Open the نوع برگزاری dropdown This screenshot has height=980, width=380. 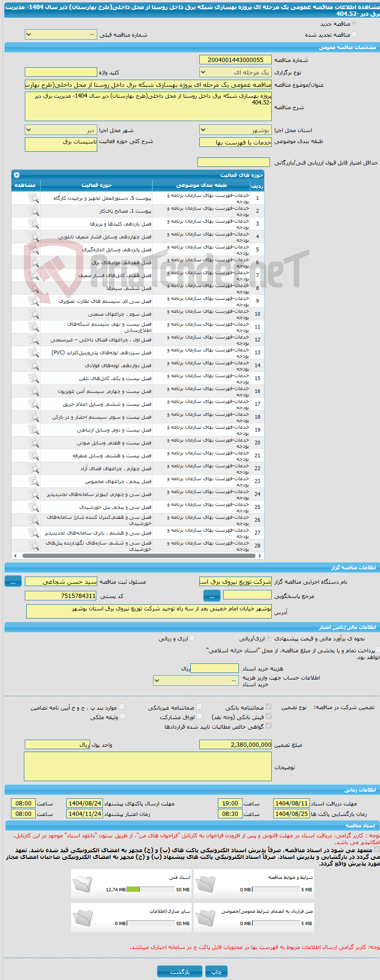click(x=236, y=72)
